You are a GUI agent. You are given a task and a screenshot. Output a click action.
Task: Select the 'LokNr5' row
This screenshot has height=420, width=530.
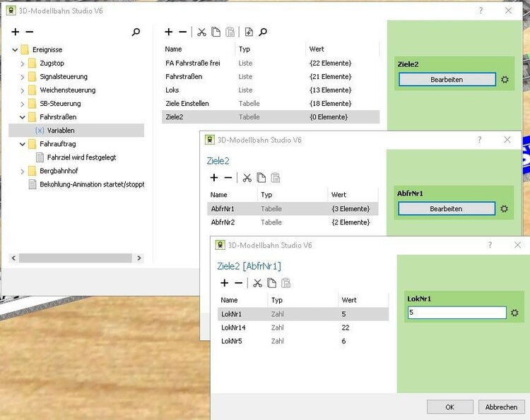(303, 341)
